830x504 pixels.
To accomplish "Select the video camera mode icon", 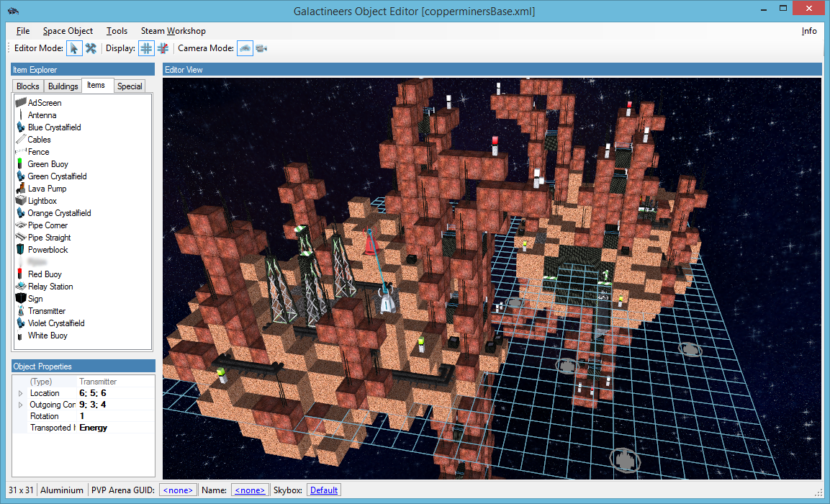I will 261,48.
